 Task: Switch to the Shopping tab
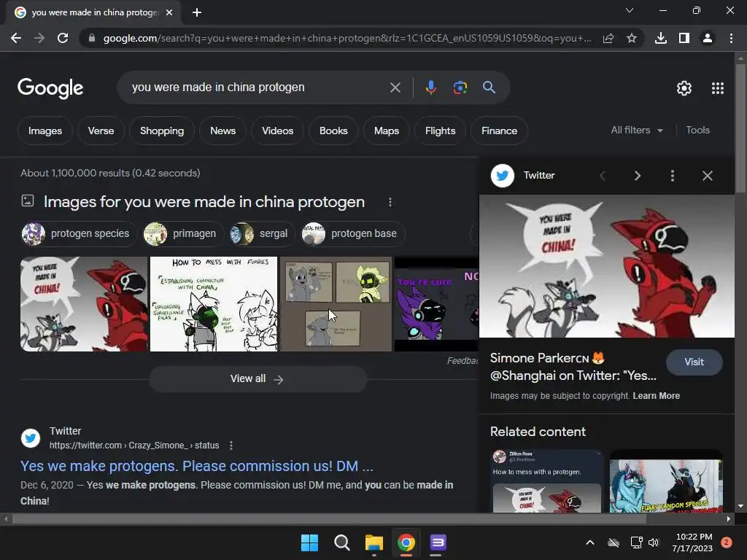[x=162, y=131]
